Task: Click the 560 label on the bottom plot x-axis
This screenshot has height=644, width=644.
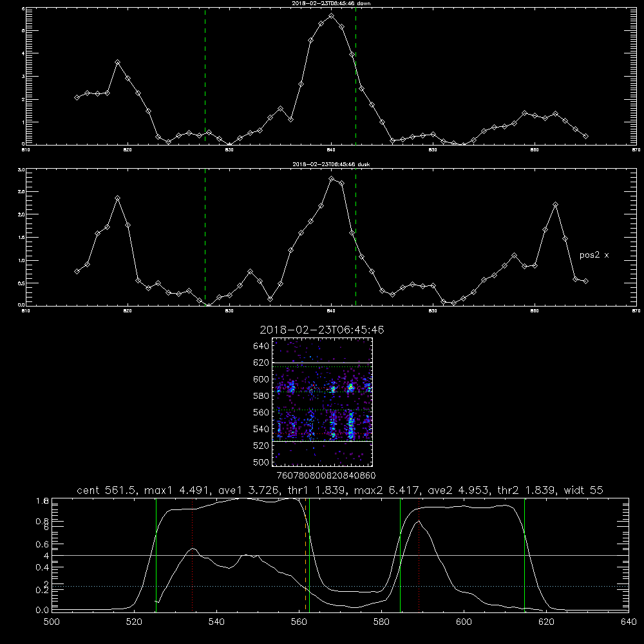Action: [x=299, y=622]
